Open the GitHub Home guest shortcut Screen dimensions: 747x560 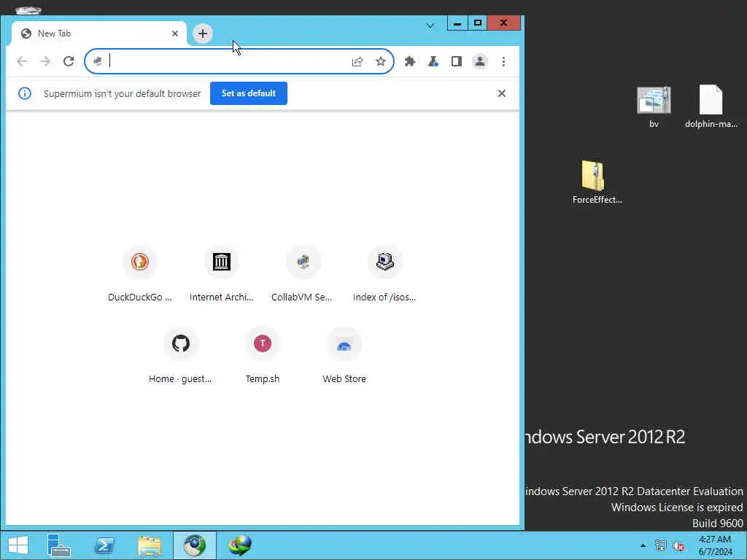coord(181,356)
